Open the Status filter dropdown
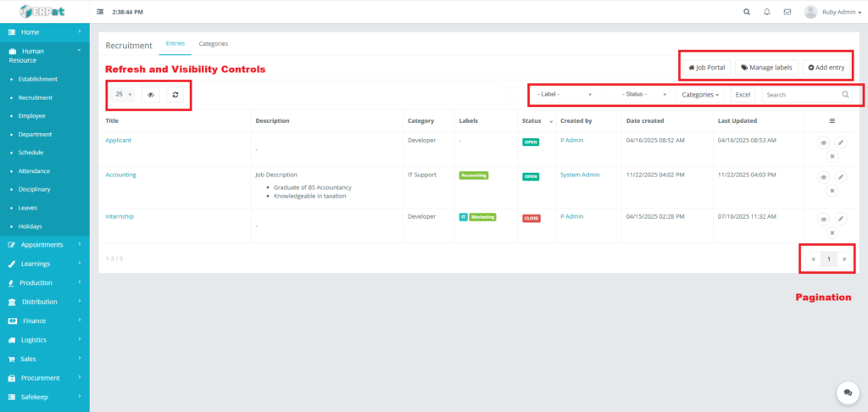Screen dimensions: 868x412 [x=644, y=95]
